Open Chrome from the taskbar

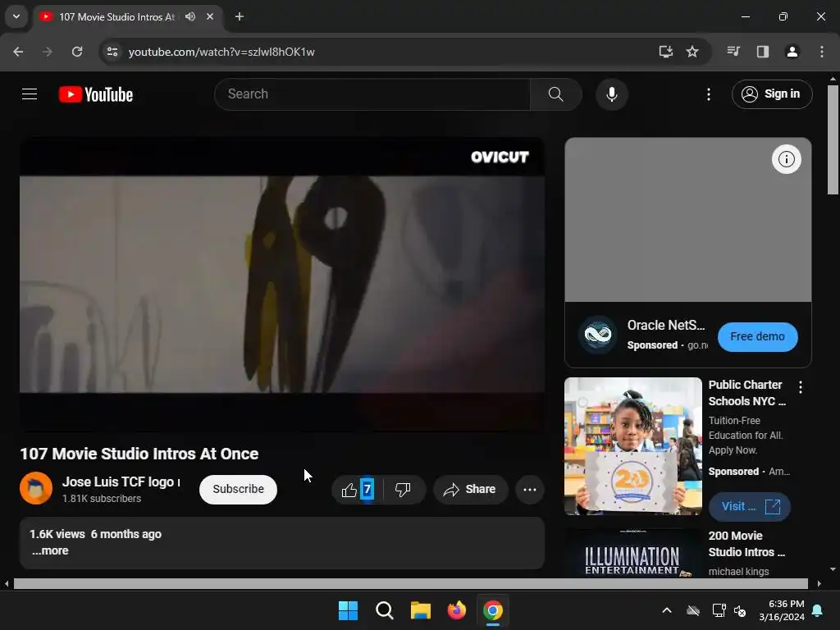493,610
